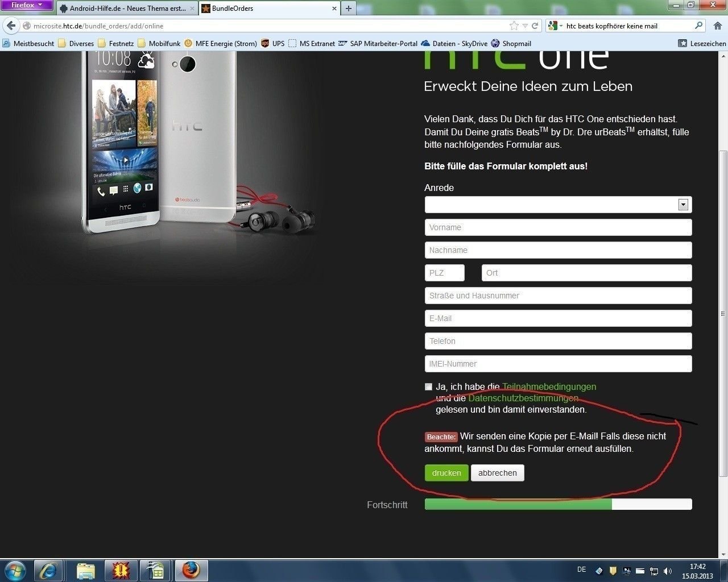Open the Mobilfunk bookmarks folder
The height and width of the screenshot is (582, 728).
[x=159, y=43]
